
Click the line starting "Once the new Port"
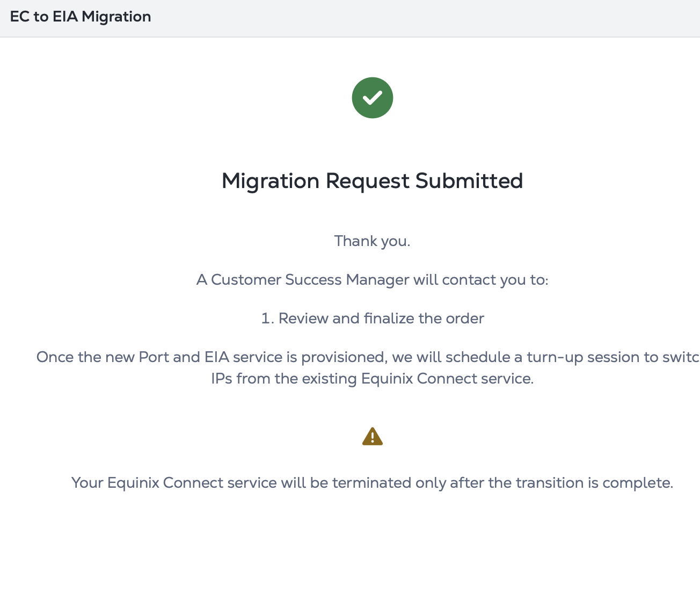pos(368,357)
